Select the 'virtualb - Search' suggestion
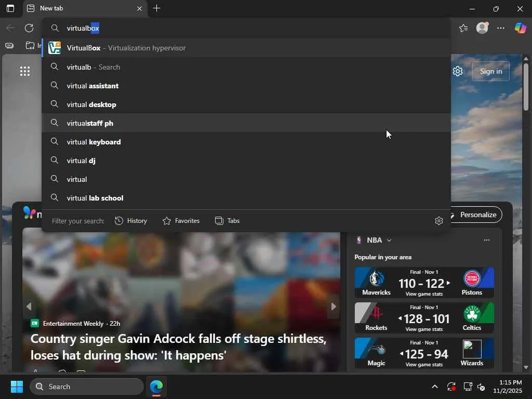The width and height of the screenshot is (532, 399). click(x=246, y=67)
